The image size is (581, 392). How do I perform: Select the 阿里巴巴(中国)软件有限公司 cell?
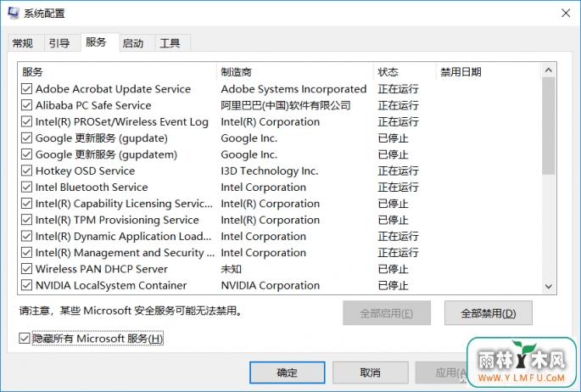286,105
